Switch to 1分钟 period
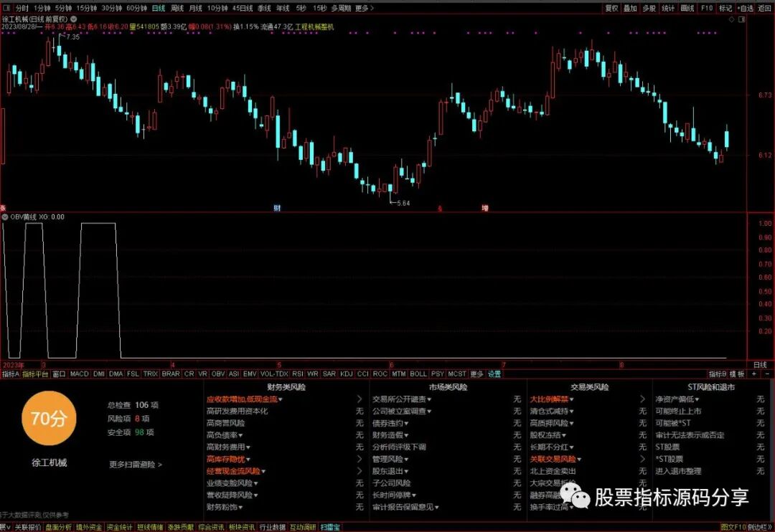775x532 pixels. click(42, 9)
